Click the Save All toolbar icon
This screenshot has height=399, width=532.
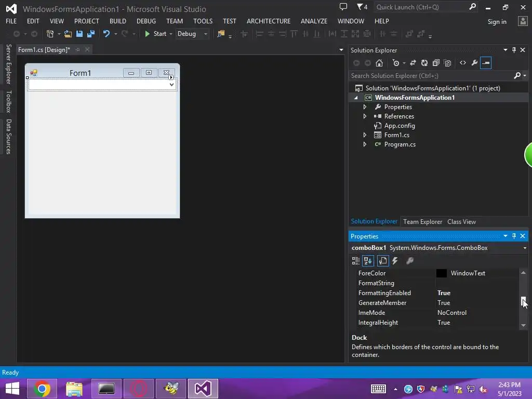click(x=90, y=34)
